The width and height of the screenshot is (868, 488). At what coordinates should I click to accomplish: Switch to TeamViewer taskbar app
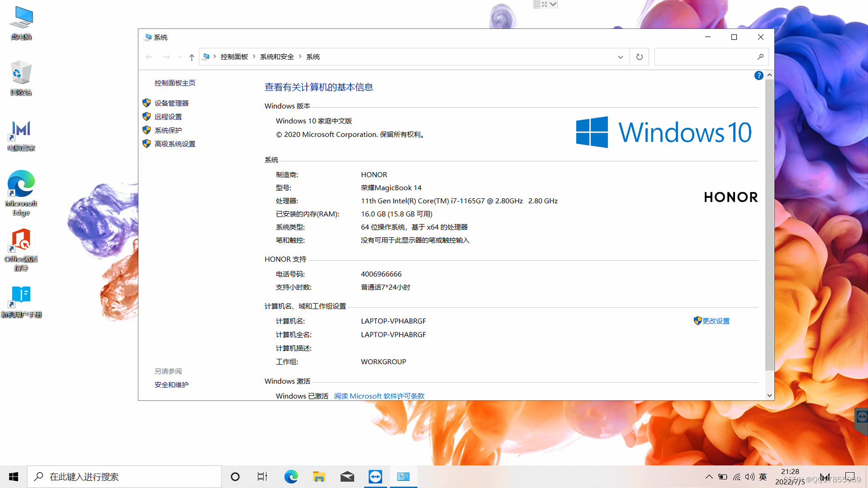[x=375, y=476]
